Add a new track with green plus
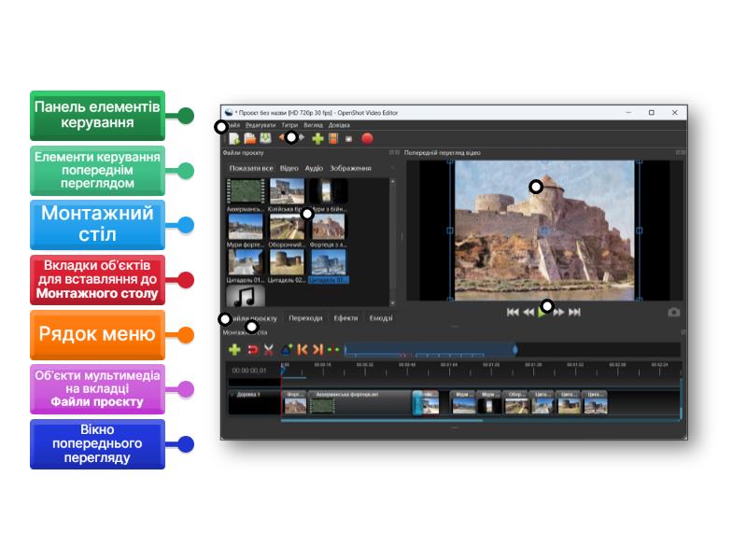 (x=234, y=349)
